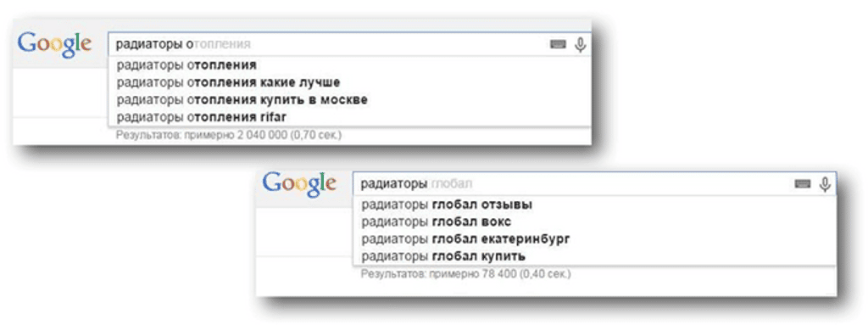Select suggestion "радиаторы отопления какие лучше"
Viewport: 868px width, 325px height.
[350, 82]
